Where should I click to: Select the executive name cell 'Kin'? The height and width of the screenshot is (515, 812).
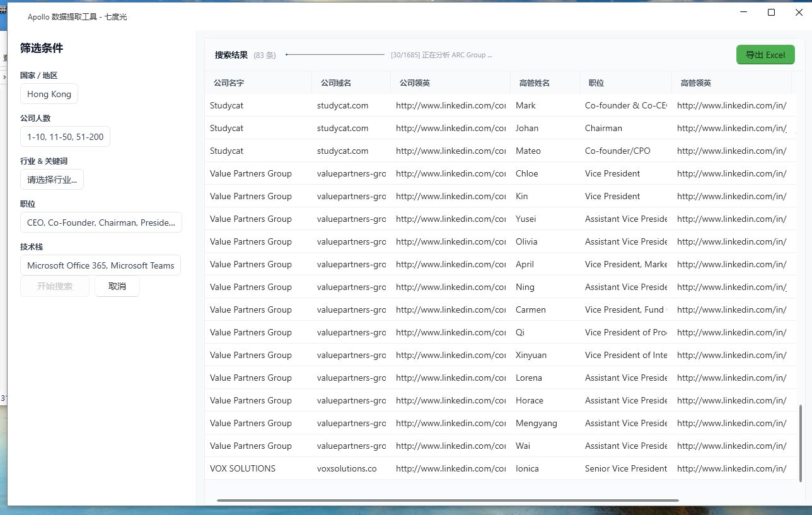tap(545, 196)
